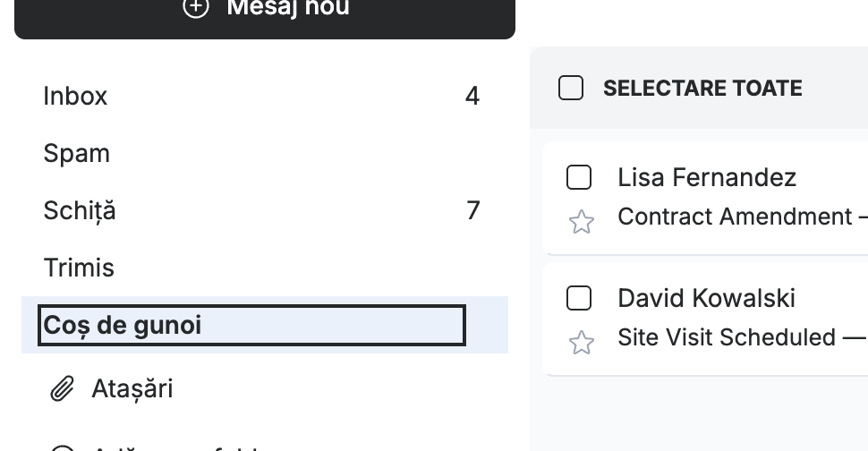Image resolution: width=868 pixels, height=451 pixels.
Task: Click the paperclip icon beside Atașări
Action: [x=62, y=388]
